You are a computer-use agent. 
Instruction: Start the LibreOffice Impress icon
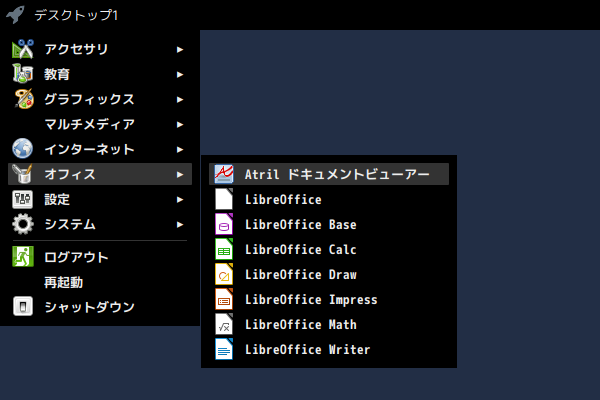pyautogui.click(x=224, y=299)
